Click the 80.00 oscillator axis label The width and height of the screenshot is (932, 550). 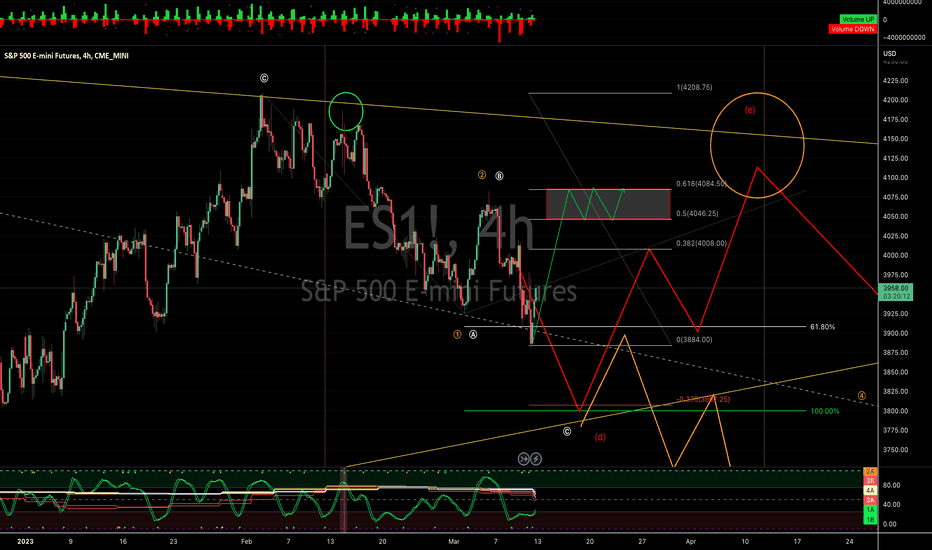click(892, 485)
